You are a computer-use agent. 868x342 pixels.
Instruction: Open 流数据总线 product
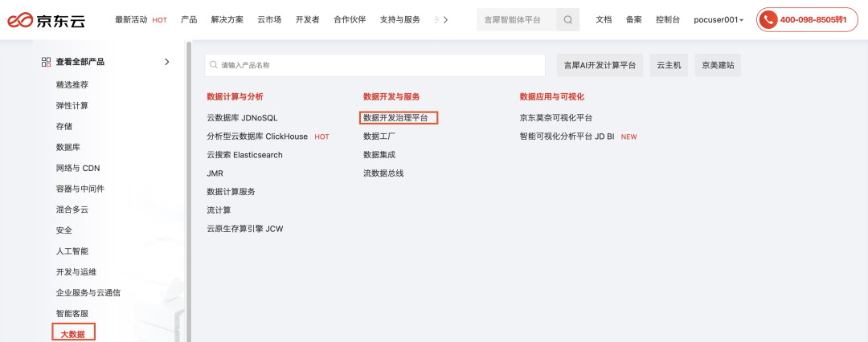click(383, 173)
